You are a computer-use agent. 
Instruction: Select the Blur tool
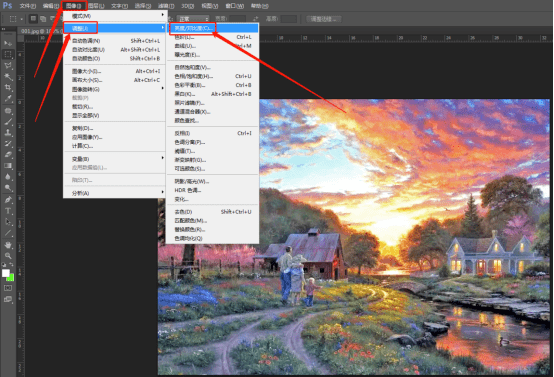coord(8,176)
